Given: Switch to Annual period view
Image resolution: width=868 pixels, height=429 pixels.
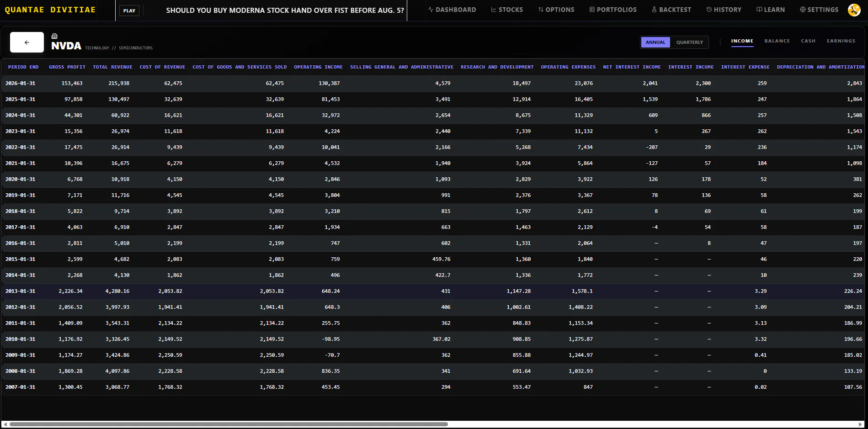Looking at the screenshot, I should point(655,42).
